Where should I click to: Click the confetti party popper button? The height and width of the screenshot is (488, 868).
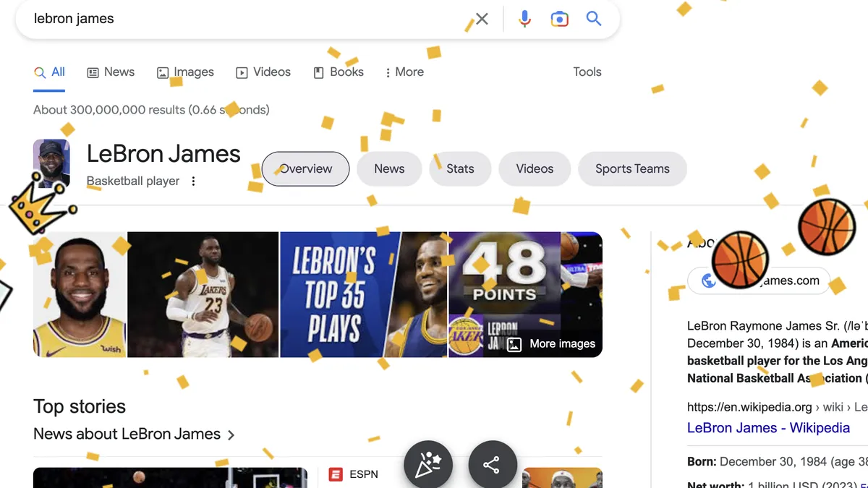click(428, 464)
